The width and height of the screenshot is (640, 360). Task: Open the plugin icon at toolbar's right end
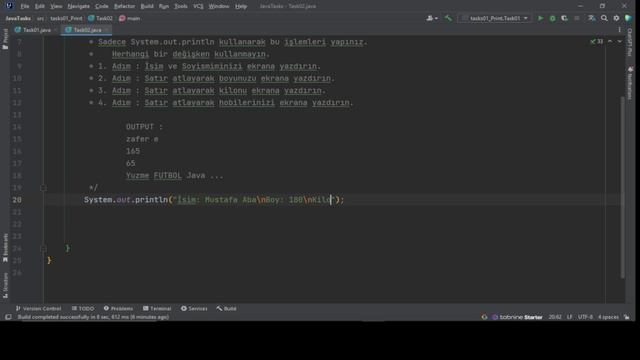tap(629, 18)
